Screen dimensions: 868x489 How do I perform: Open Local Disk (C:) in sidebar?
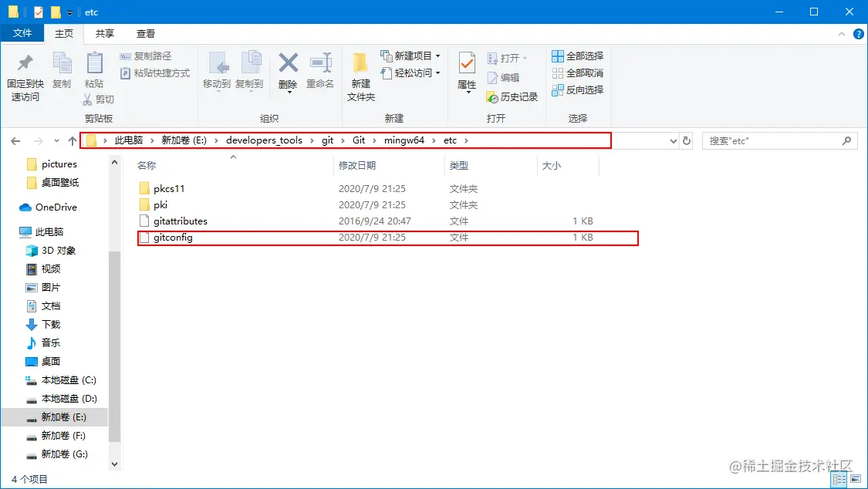[x=69, y=380]
